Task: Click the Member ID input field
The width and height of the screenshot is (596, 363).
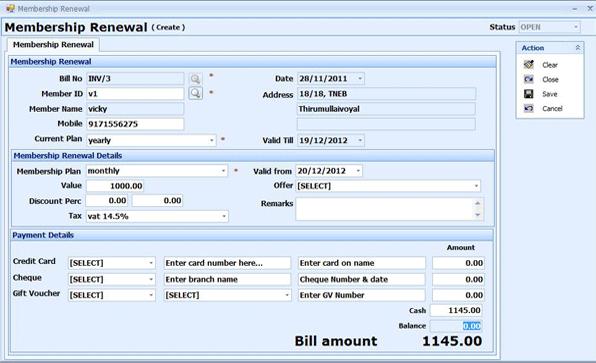Action: 135,94
